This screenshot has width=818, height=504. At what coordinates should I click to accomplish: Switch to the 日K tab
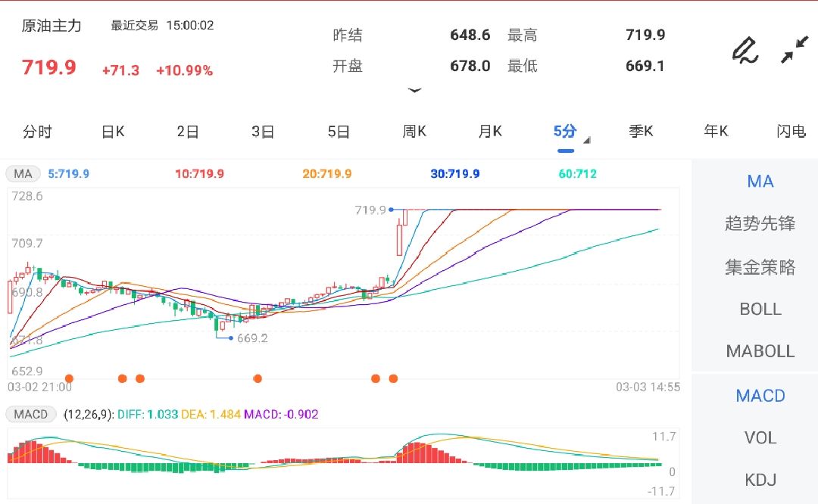pos(113,132)
